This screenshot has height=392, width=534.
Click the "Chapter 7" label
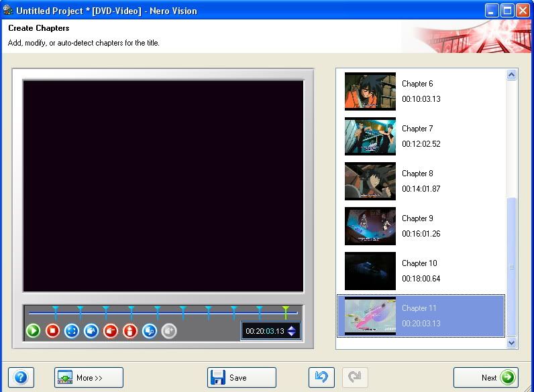pos(417,129)
